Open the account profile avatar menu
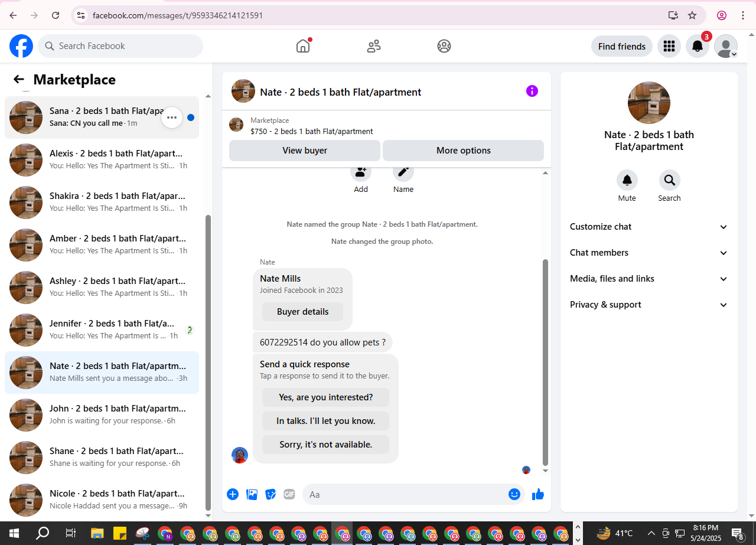The image size is (756, 545). [726, 46]
